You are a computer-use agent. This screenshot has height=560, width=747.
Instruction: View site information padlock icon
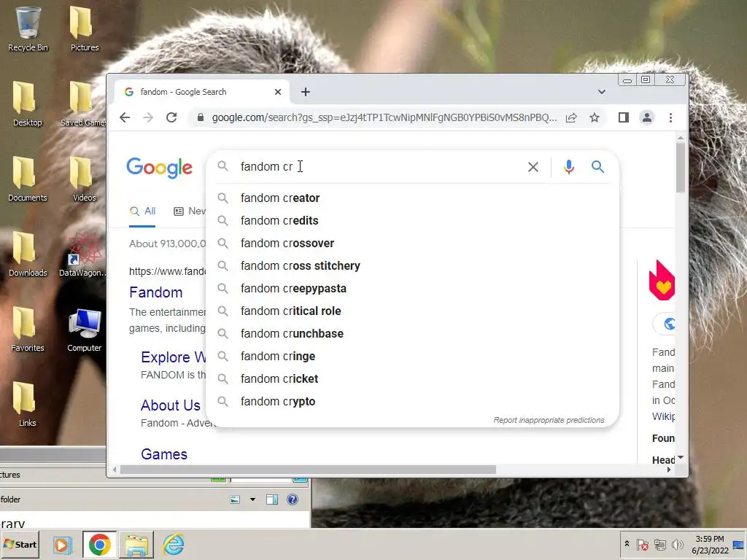201,117
